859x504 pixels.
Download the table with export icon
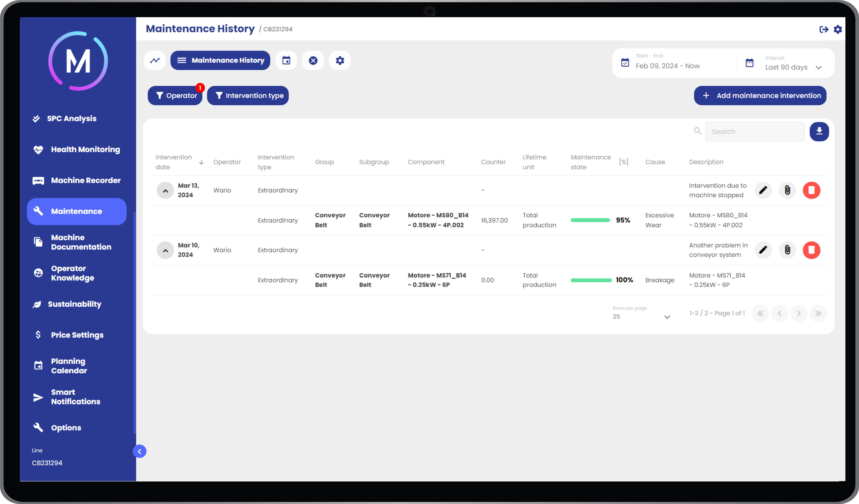(819, 132)
